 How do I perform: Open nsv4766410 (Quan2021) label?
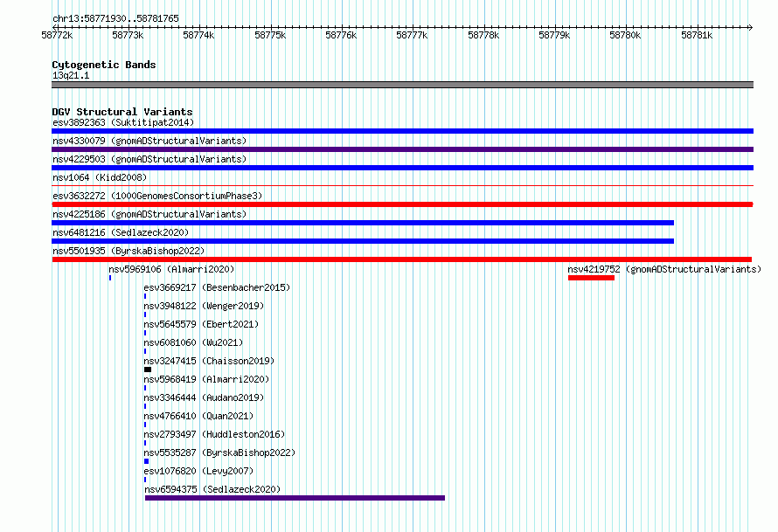(x=198, y=416)
